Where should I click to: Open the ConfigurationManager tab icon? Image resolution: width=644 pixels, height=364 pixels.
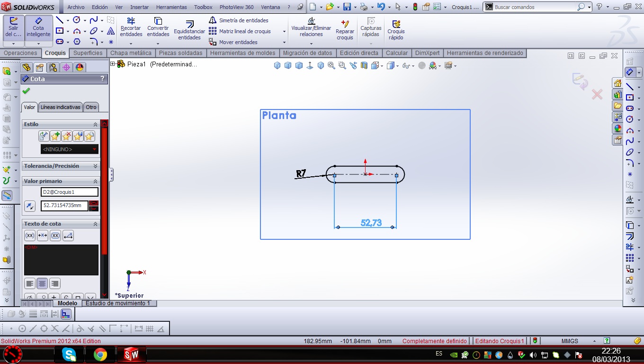click(53, 67)
